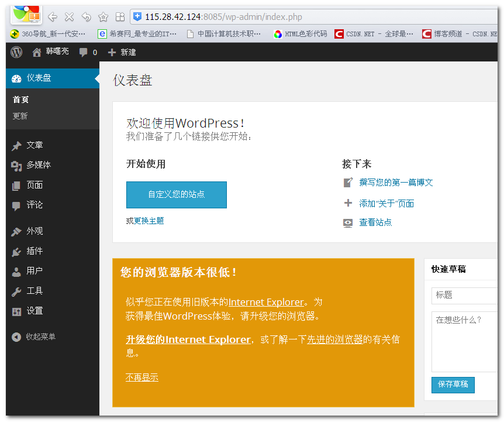Click the plus icon beside 添加“关于”页面
Image resolution: width=504 pixels, height=422 pixels.
tap(348, 203)
